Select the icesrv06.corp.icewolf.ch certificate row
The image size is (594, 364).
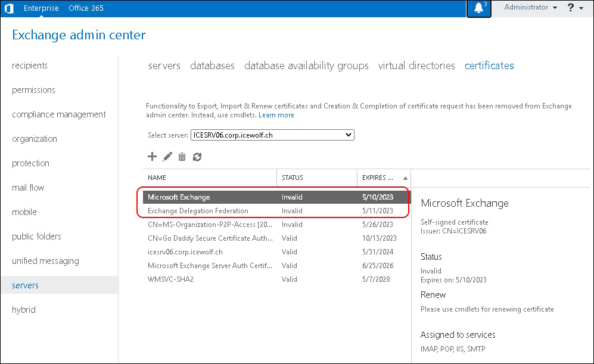click(x=276, y=251)
